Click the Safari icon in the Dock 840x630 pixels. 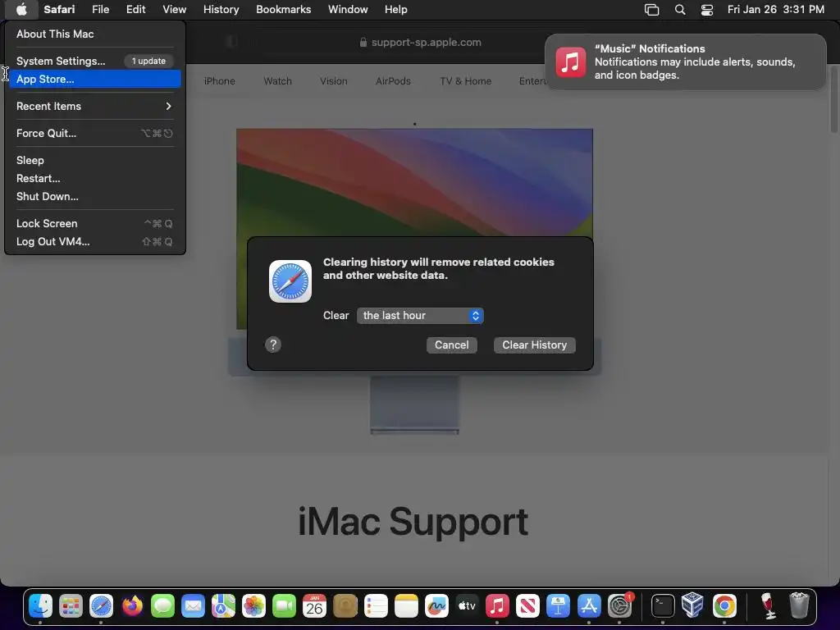(101, 606)
